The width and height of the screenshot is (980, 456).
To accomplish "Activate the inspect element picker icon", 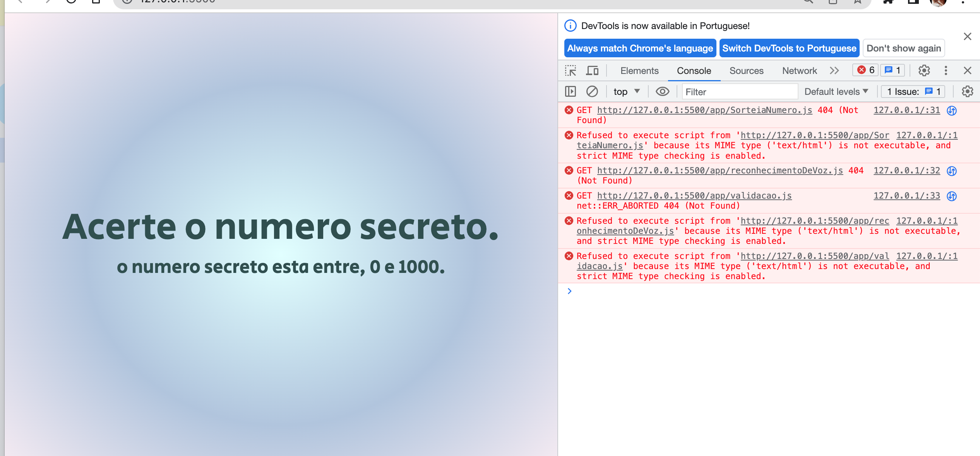I will tap(571, 70).
